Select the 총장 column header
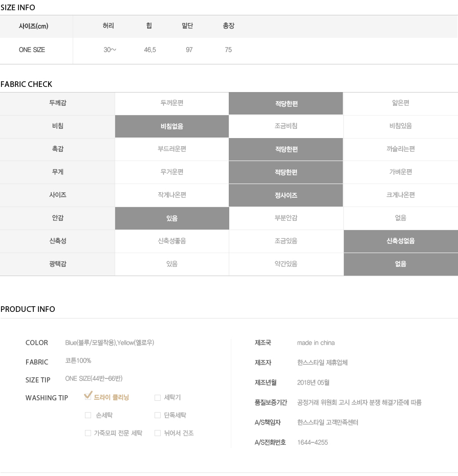The width and height of the screenshot is (458, 476). (229, 26)
